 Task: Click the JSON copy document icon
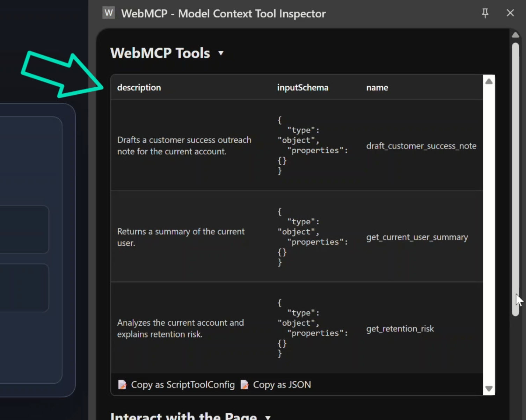[x=244, y=385]
